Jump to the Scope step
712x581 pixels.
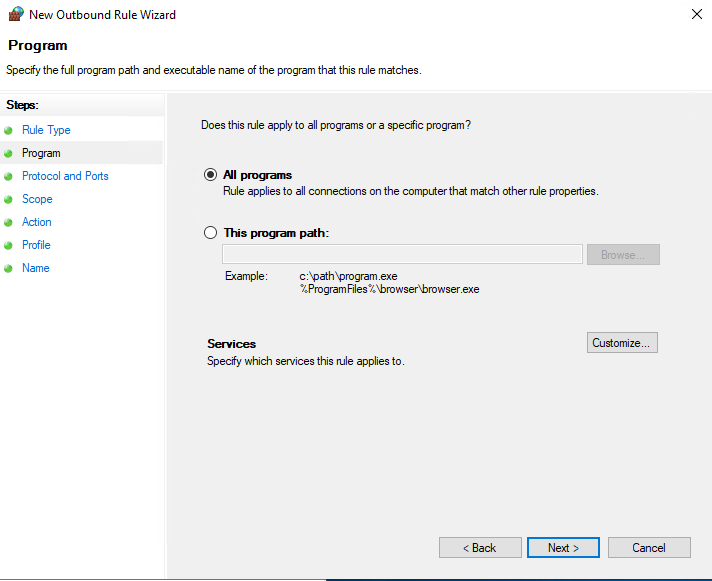coord(37,199)
